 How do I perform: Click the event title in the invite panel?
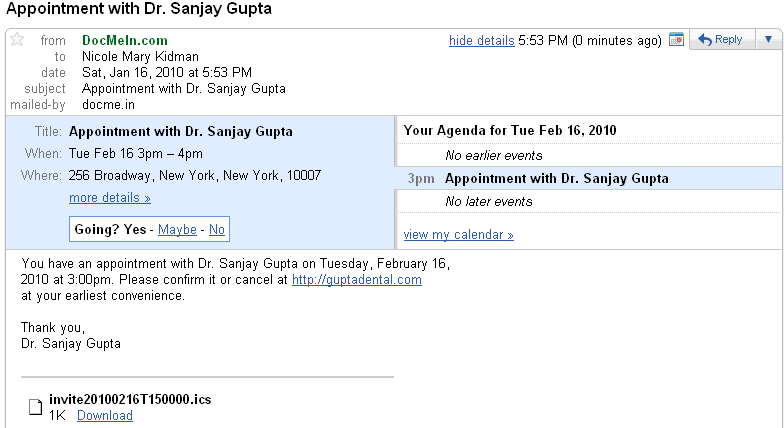(x=181, y=131)
